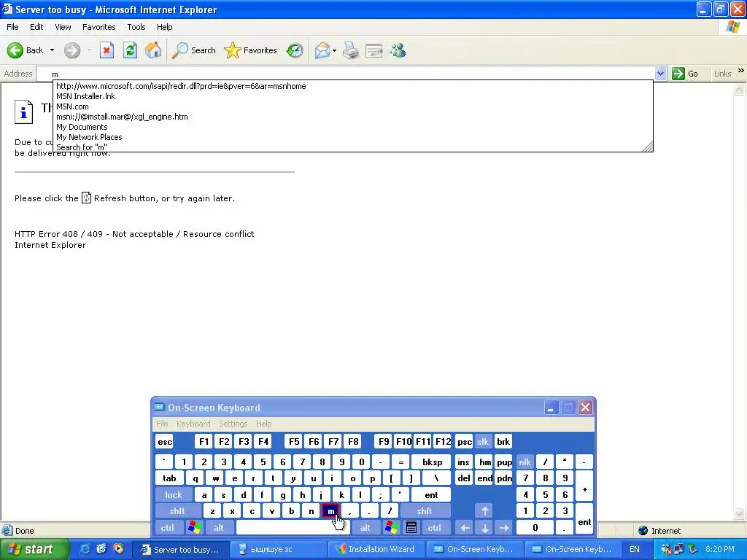Screen dimensions: 747x560
Task: Click the left Windows logo key
Action: 194,528
